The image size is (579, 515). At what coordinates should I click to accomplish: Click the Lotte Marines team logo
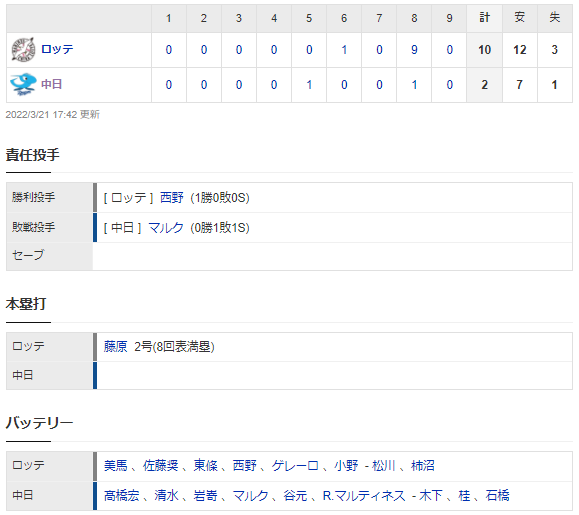pyautogui.click(x=23, y=49)
